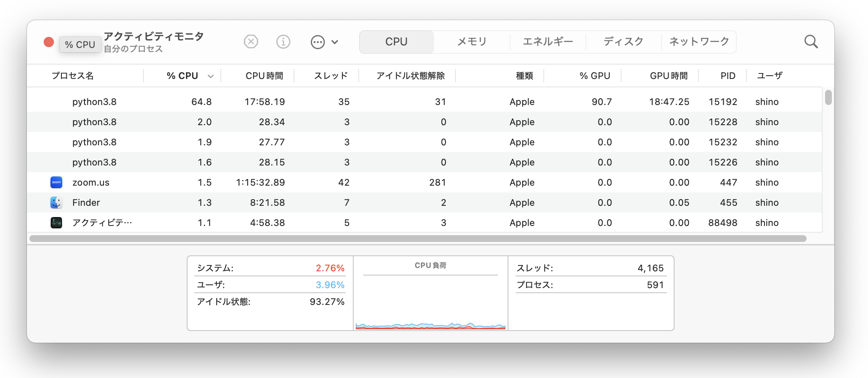This screenshot has width=868, height=378.
Task: Click the Finder icon in the process list
Action: point(56,202)
